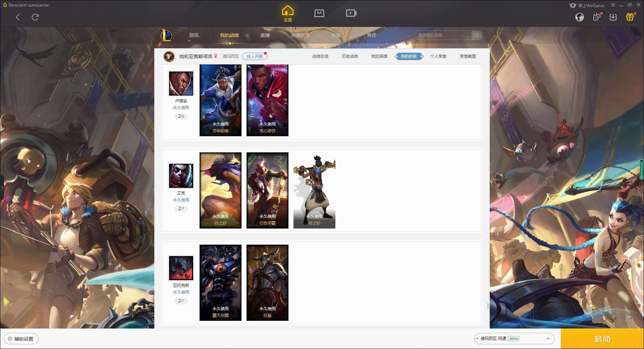Switch to 战绩总览 sub-tab
The width and height of the screenshot is (644, 349).
tap(320, 56)
